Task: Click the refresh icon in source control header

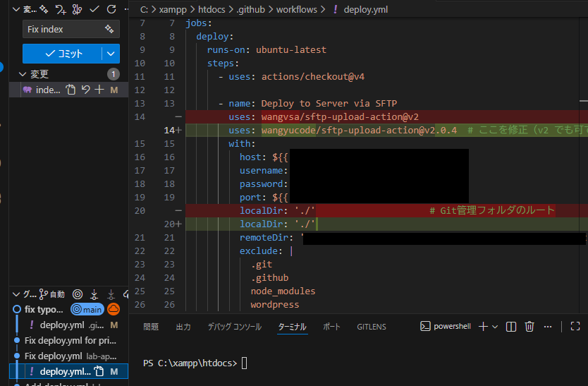Action: (111, 9)
